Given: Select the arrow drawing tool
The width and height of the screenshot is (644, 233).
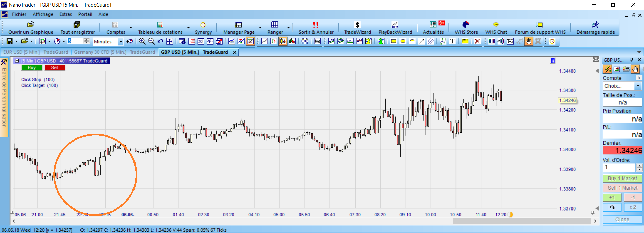Looking at the screenshot, I should tap(421, 41).
